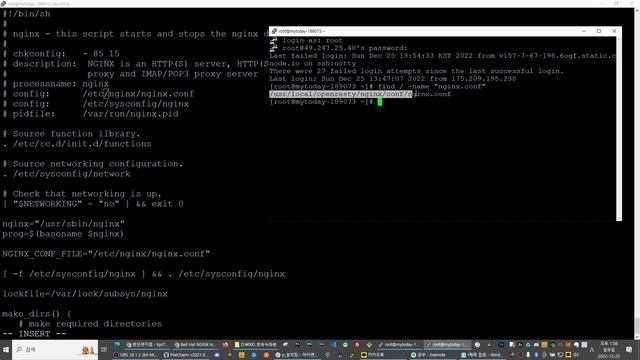Click the '. /etc/rc.d/init.d/functions' line
The image size is (640, 360).
click(77, 144)
